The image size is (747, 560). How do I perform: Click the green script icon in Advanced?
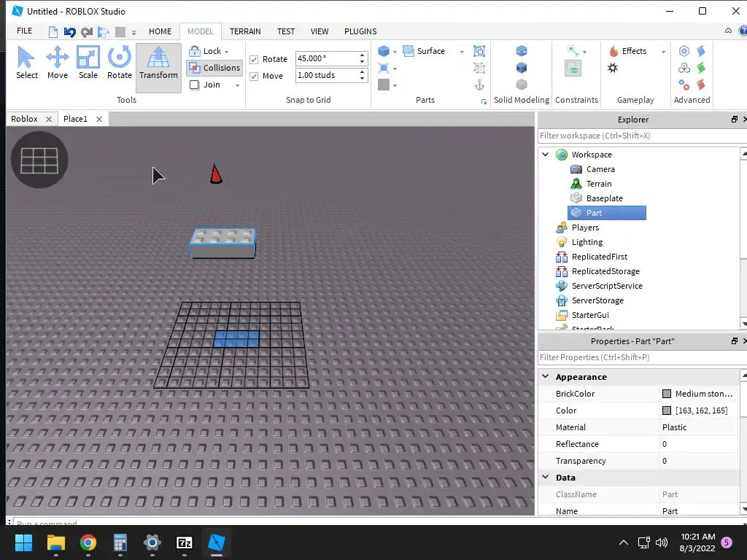pyautogui.click(x=701, y=68)
